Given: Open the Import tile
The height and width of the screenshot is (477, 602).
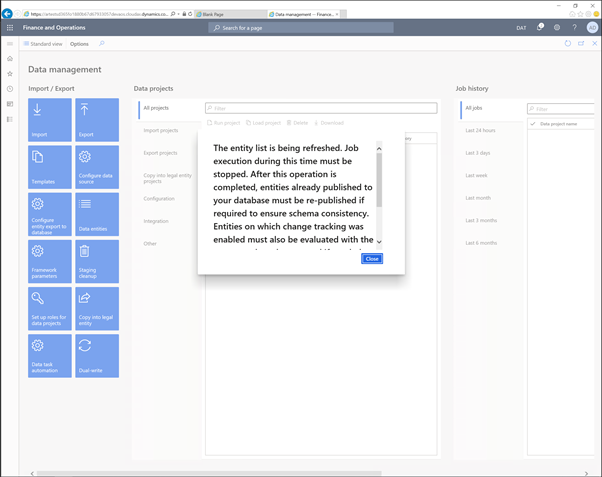Looking at the screenshot, I should point(50,120).
